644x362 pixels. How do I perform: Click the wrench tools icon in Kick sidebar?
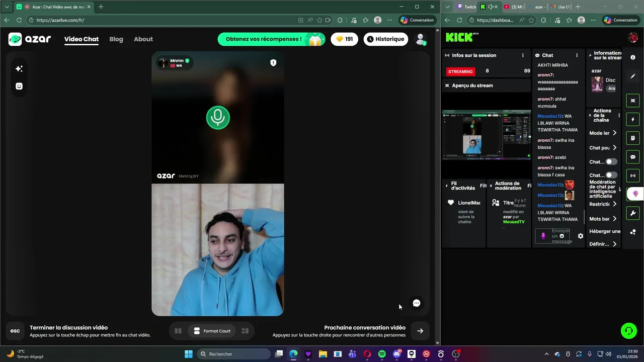(633, 213)
